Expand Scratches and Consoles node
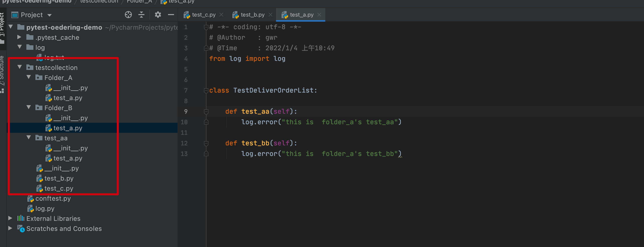Viewport: 644px width, 247px height. click(x=10, y=228)
